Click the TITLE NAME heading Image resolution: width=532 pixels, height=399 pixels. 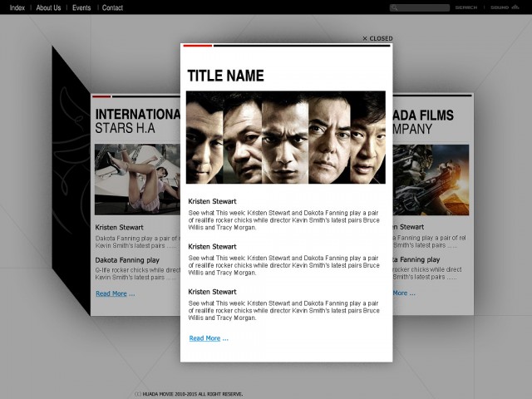pos(225,76)
